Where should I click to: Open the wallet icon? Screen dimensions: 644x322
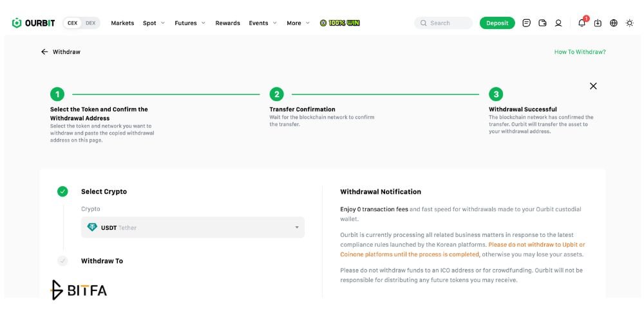(x=542, y=23)
